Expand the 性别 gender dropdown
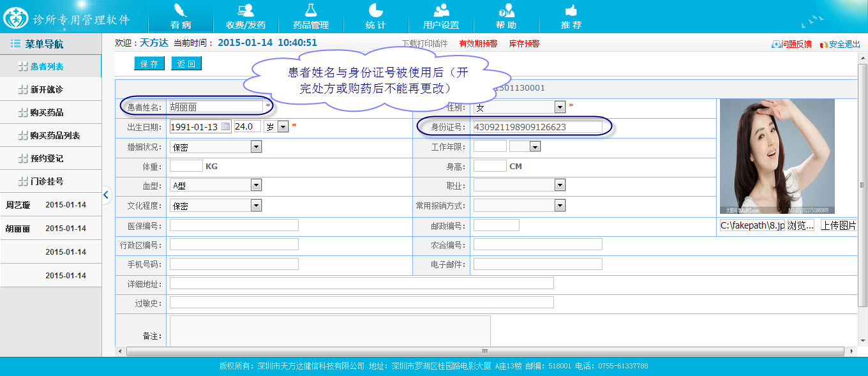This screenshot has width=868, height=376. [x=560, y=107]
